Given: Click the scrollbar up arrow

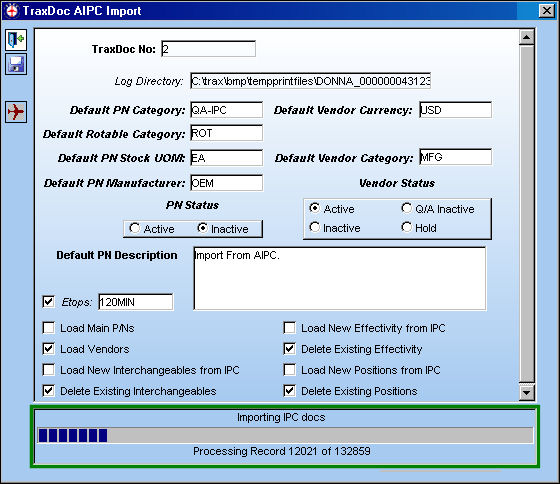Looking at the screenshot, I should coord(526,37).
